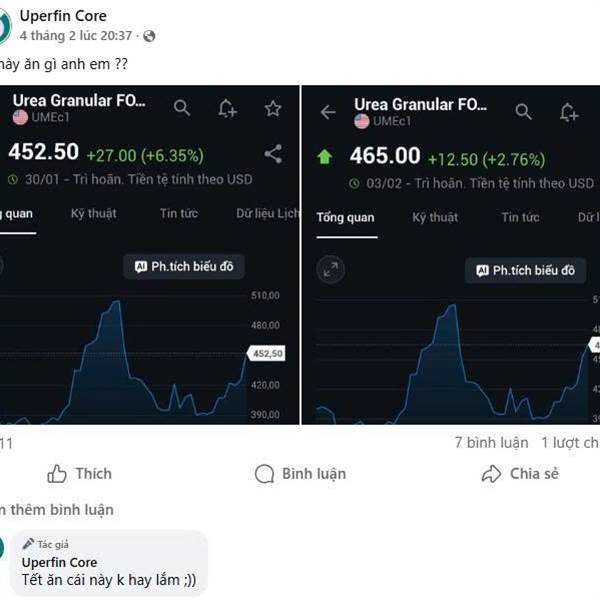The image size is (600, 600).
Task: Click the add alert bell in left chart
Action: click(228, 108)
